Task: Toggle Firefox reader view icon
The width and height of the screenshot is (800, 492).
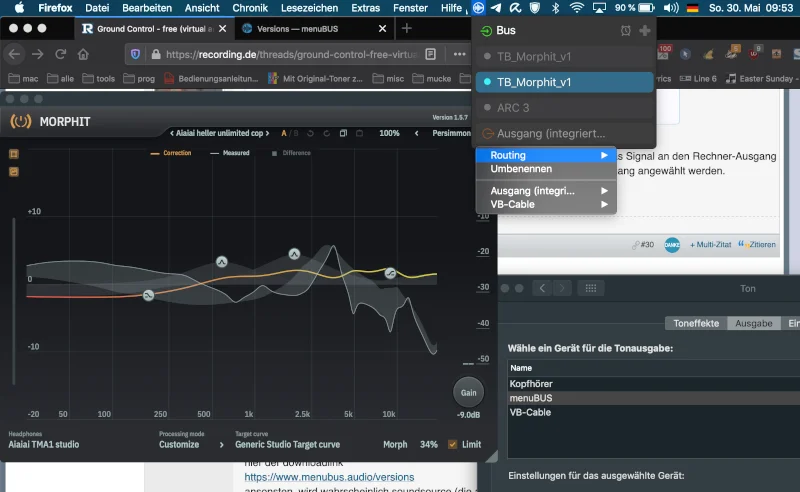Action: point(431,54)
